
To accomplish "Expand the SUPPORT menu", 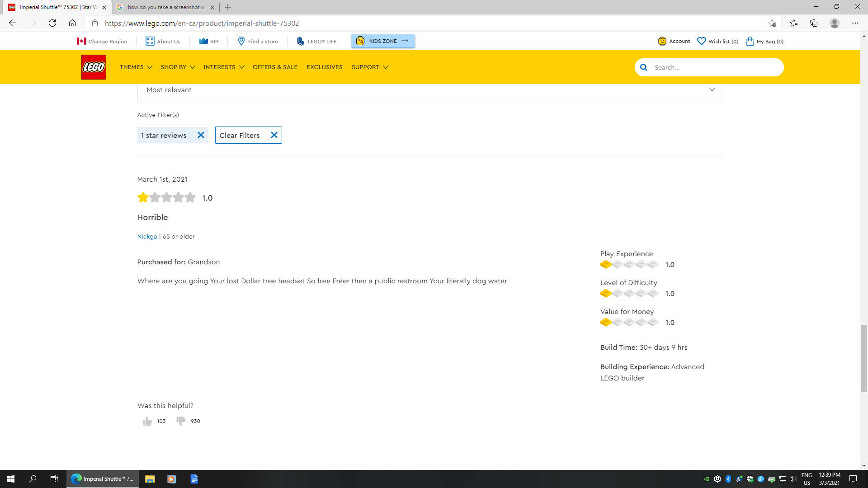I will coord(370,67).
